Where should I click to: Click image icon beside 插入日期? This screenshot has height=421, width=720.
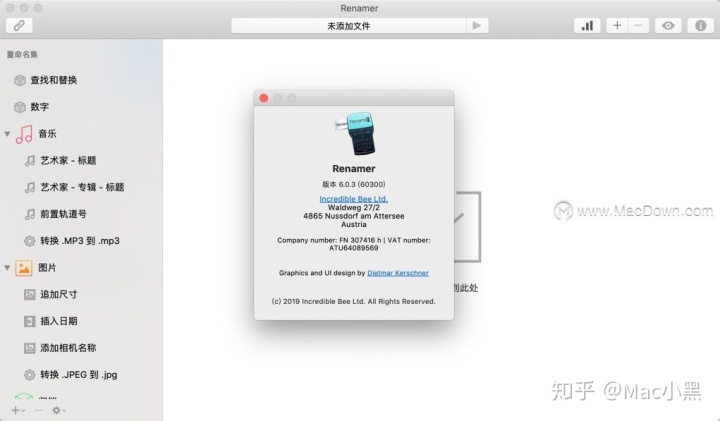coord(29,321)
